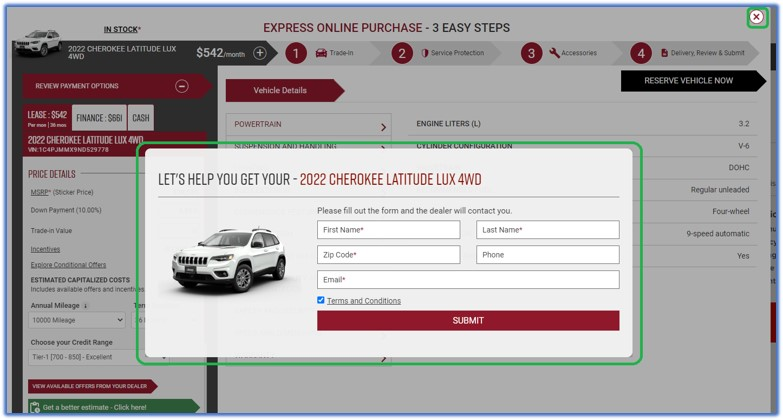Open the Credit Range dropdown
783x420 pixels.
(98, 357)
